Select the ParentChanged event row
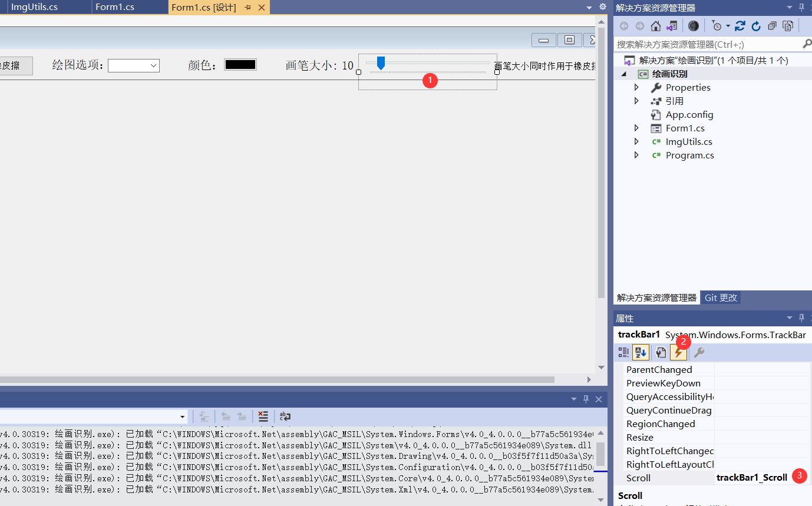Viewport: 812px width, 506px height. click(717, 369)
